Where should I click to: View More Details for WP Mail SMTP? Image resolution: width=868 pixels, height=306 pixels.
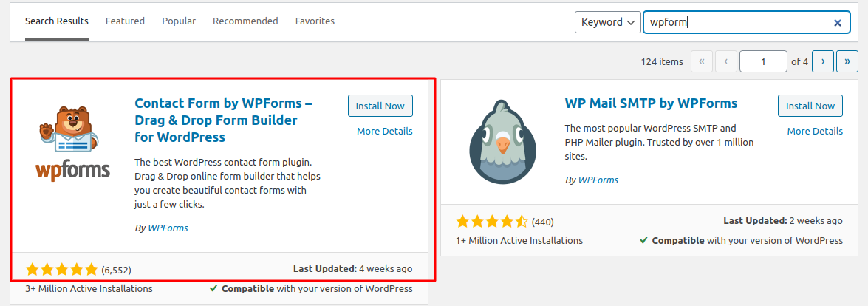tap(814, 132)
